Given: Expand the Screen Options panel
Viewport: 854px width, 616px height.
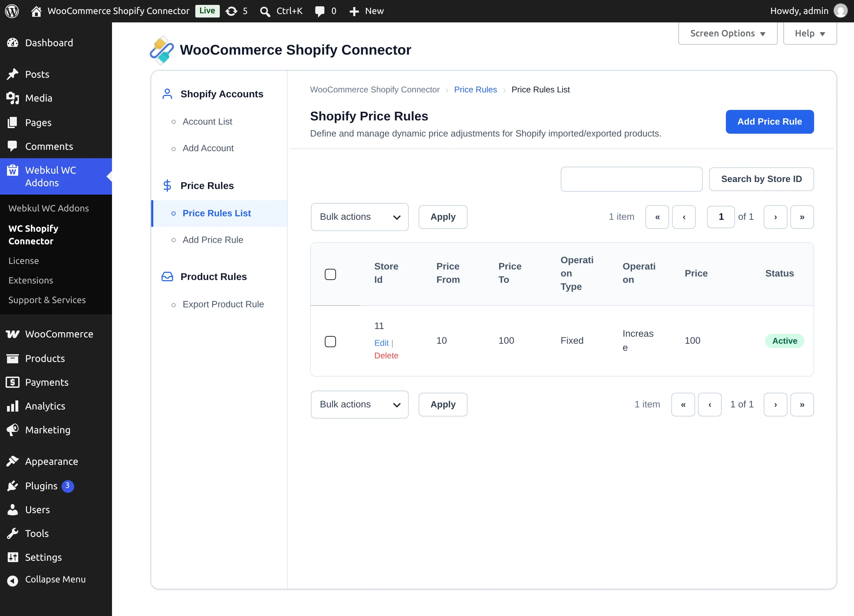Looking at the screenshot, I should coord(728,34).
